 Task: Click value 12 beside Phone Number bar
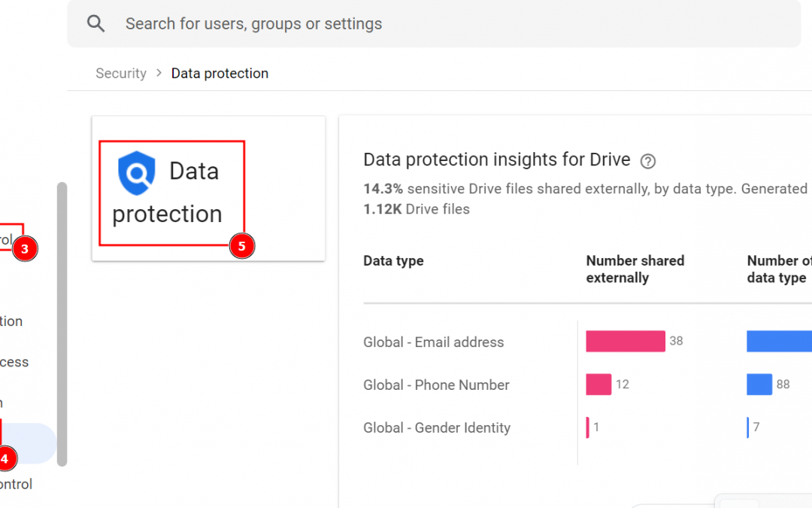(623, 385)
